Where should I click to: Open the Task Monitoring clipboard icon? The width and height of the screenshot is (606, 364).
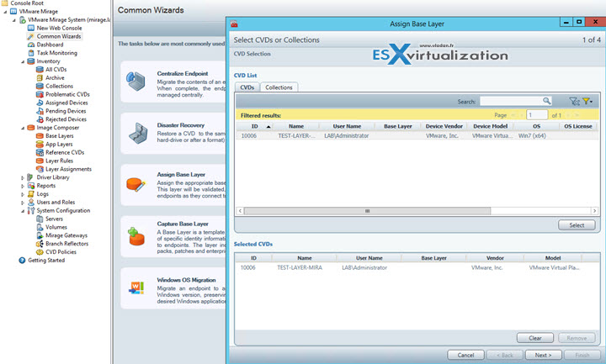click(31, 53)
